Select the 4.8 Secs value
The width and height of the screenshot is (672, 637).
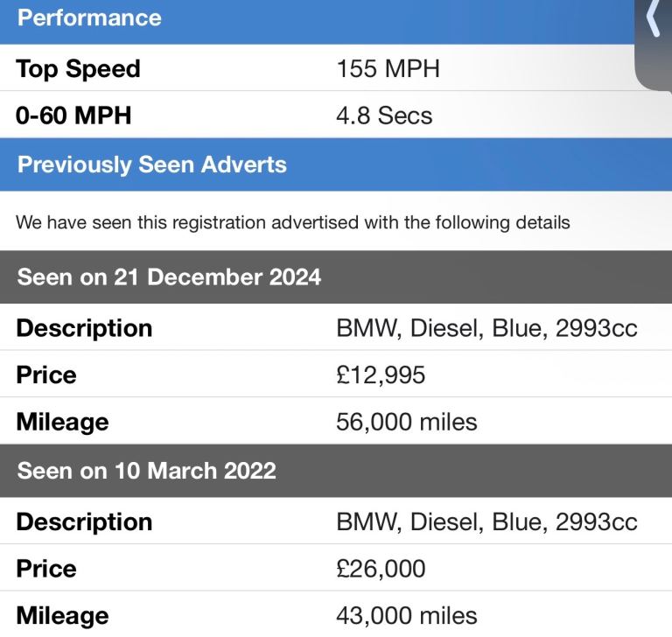tap(384, 115)
